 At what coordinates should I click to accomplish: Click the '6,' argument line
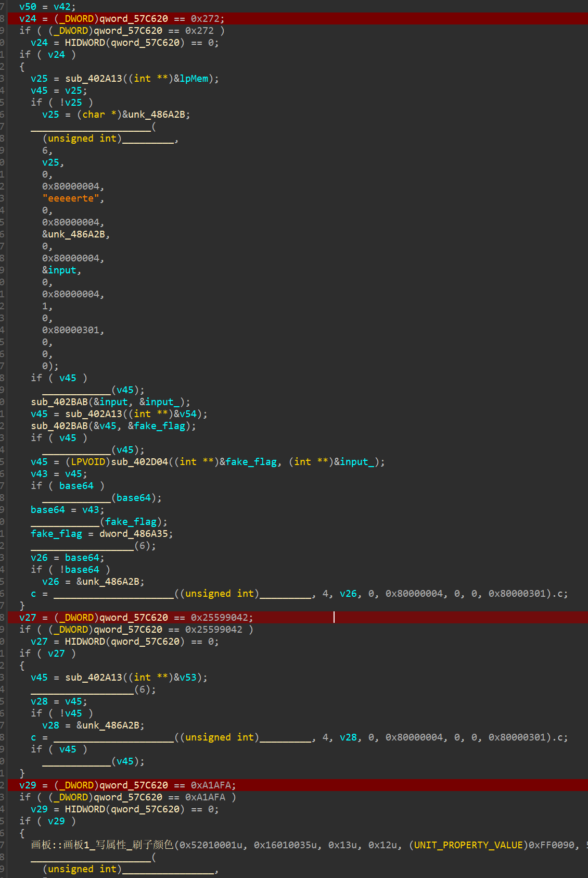pos(47,150)
